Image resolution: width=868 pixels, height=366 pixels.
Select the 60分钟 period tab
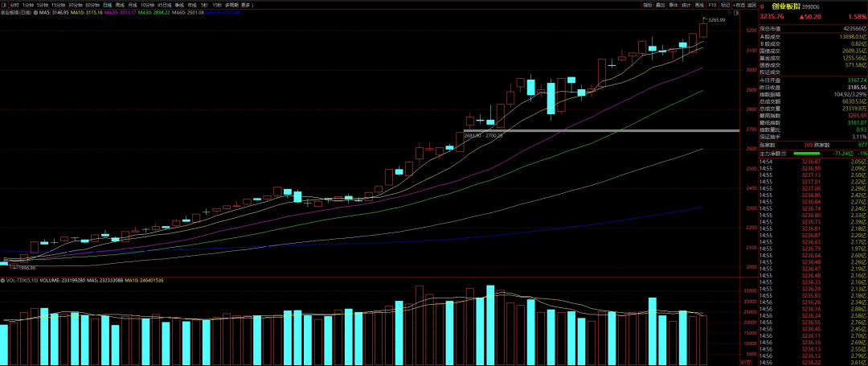coord(92,5)
